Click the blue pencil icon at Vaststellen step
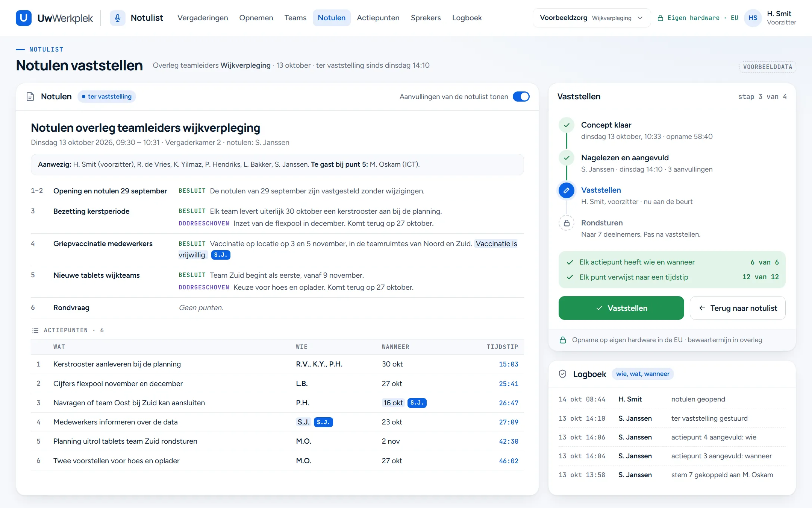 [567, 190]
